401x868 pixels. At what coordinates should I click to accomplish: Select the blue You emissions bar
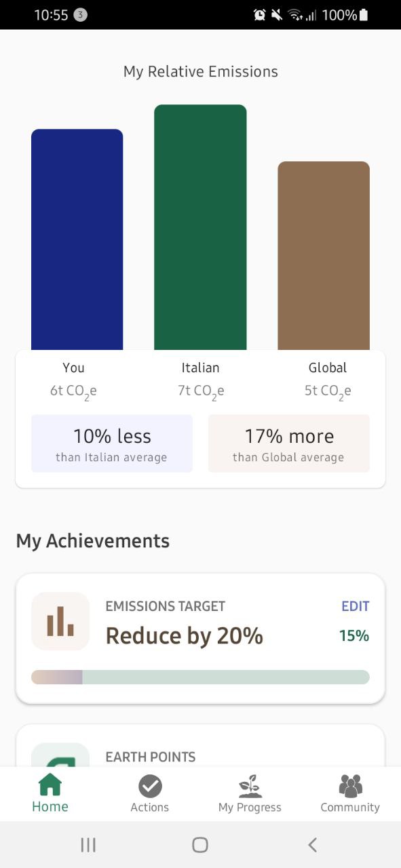click(77, 239)
